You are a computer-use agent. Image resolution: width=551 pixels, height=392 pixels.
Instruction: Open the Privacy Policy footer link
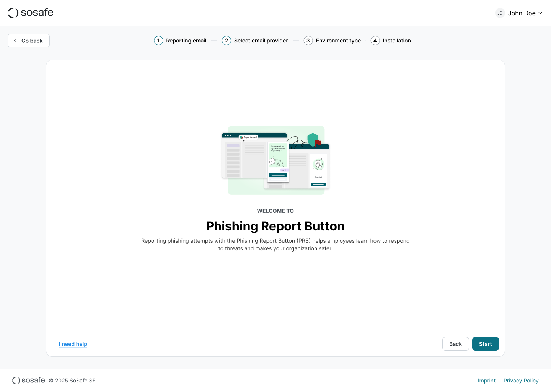pos(521,381)
